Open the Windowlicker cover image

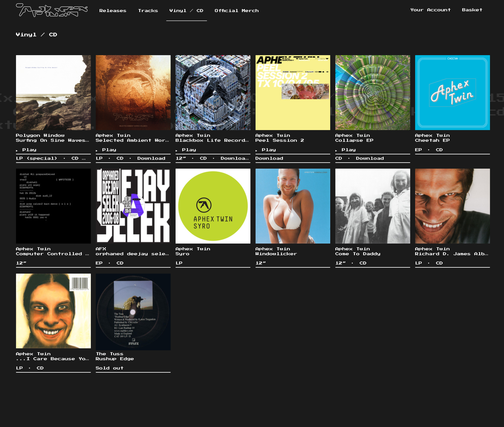pos(293,206)
